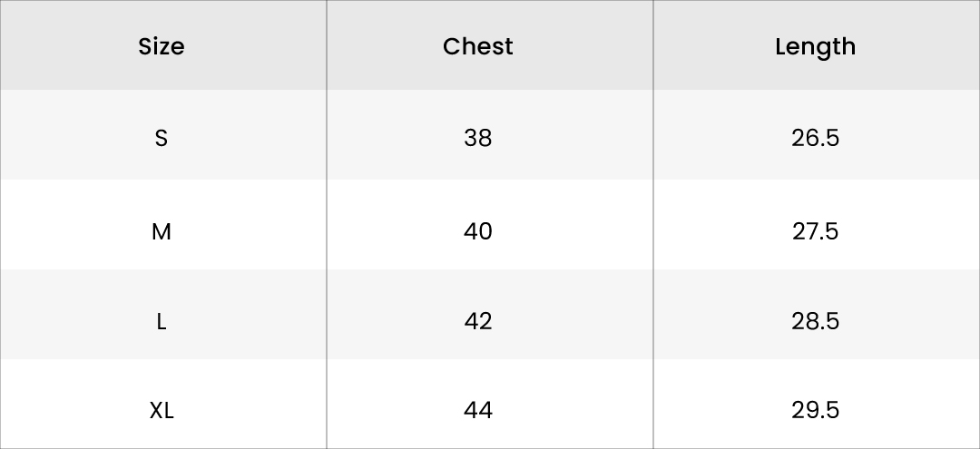This screenshot has width=980, height=449.
Task: Click the Length column header
Action: (x=815, y=46)
